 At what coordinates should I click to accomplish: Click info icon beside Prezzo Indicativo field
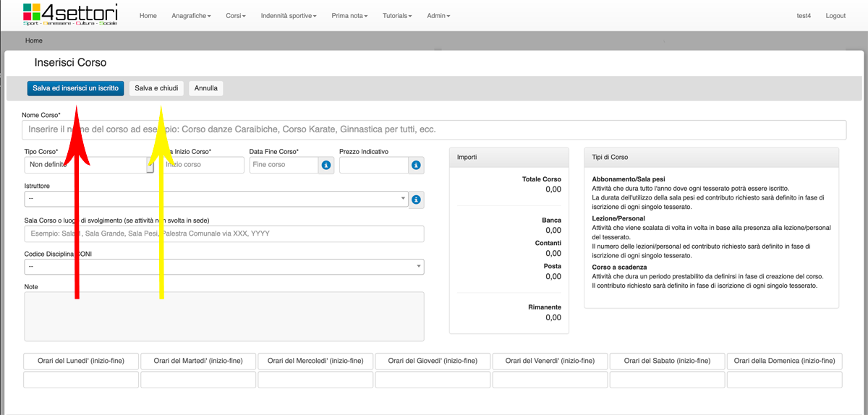pos(416,166)
